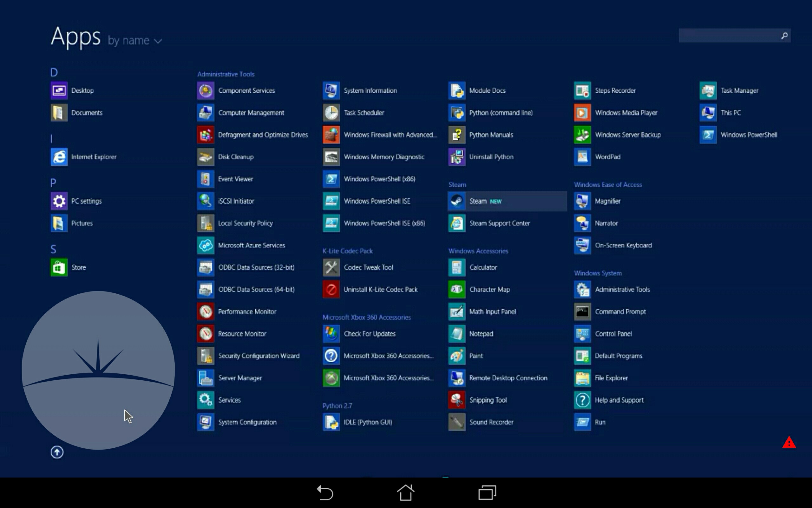Click 'Steps Recorder' label
The image size is (812, 508).
point(615,91)
